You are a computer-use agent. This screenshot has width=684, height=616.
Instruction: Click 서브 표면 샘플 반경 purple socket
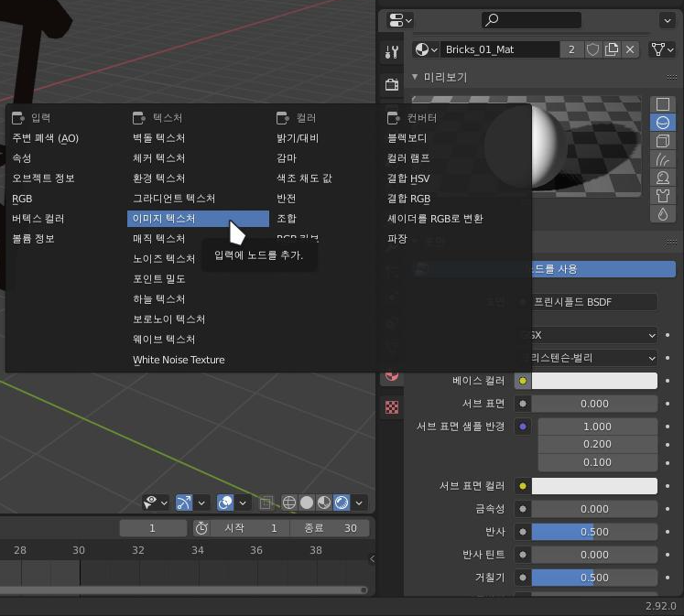523,427
